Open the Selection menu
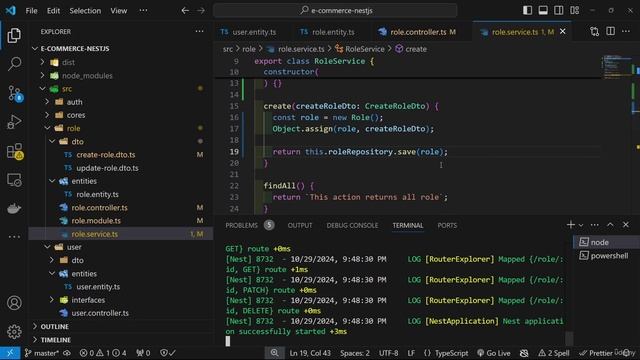Screen dimensions: 640x360 pyautogui.click(x=85, y=11)
